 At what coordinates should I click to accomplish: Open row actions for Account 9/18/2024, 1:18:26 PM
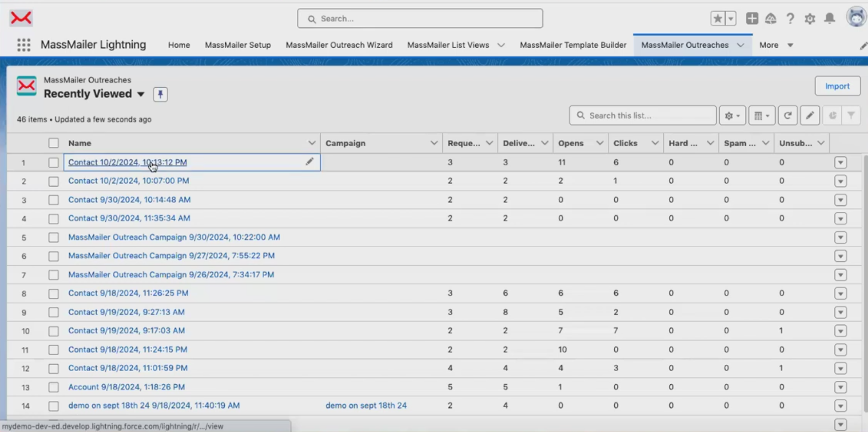click(x=841, y=387)
